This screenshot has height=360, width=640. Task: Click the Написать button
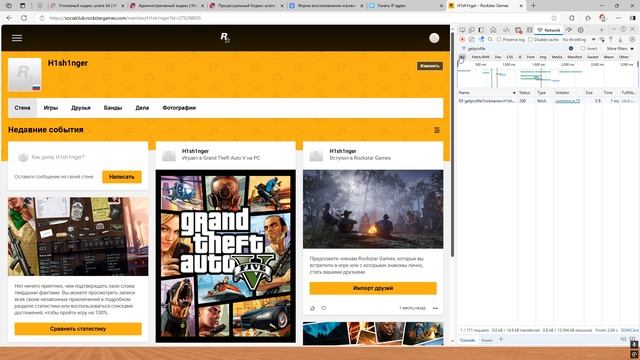click(x=122, y=177)
